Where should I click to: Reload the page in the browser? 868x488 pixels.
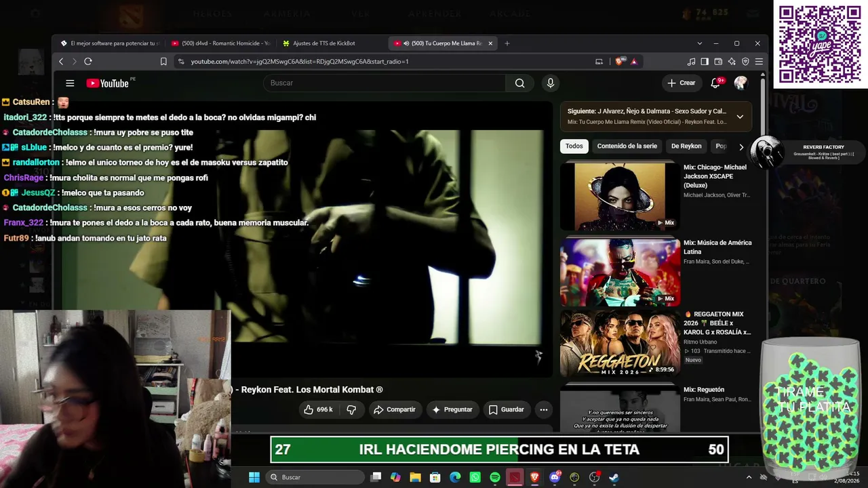click(x=87, y=62)
